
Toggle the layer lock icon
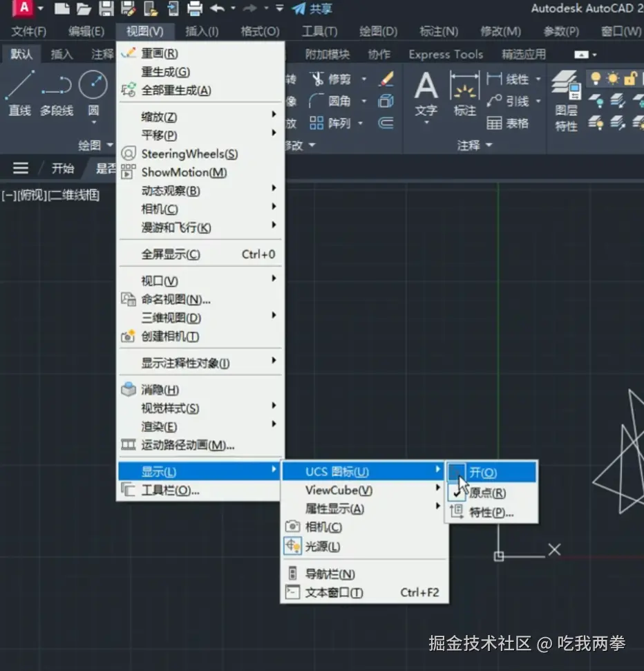tap(631, 78)
